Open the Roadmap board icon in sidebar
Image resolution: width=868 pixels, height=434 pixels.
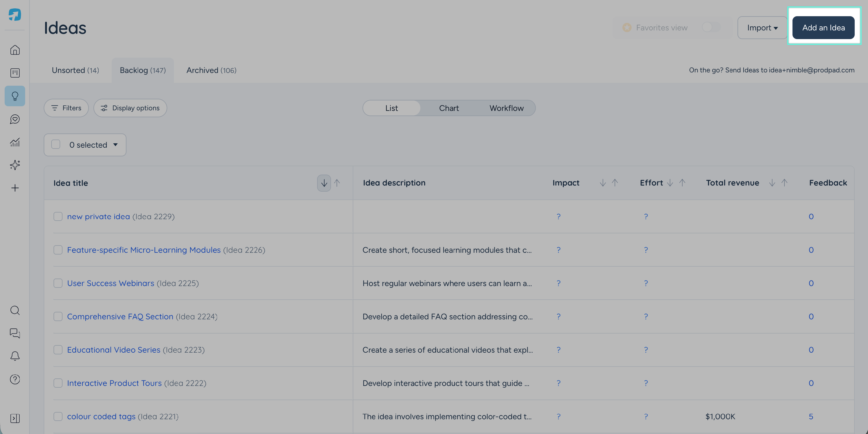pyautogui.click(x=15, y=73)
